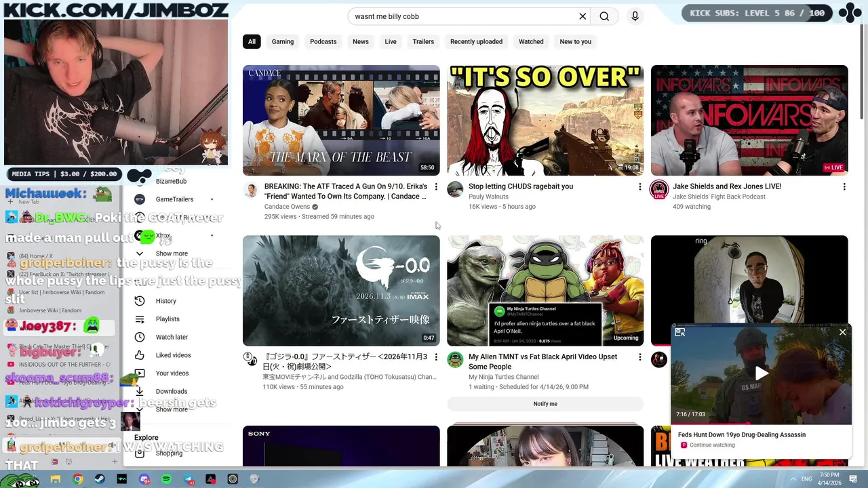Open the Candace 'Mark of the Beast' video thumbnail
The height and width of the screenshot is (488, 868).
pyautogui.click(x=341, y=120)
